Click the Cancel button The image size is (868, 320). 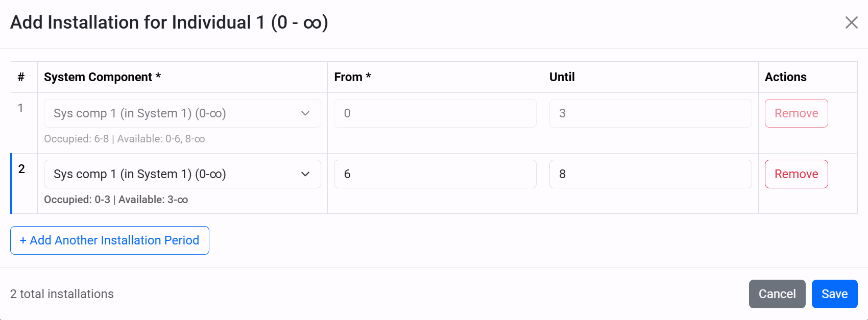(x=777, y=294)
